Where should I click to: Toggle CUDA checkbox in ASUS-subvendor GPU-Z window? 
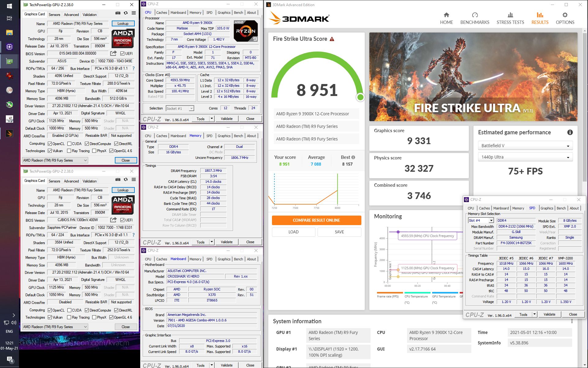coord(69,144)
